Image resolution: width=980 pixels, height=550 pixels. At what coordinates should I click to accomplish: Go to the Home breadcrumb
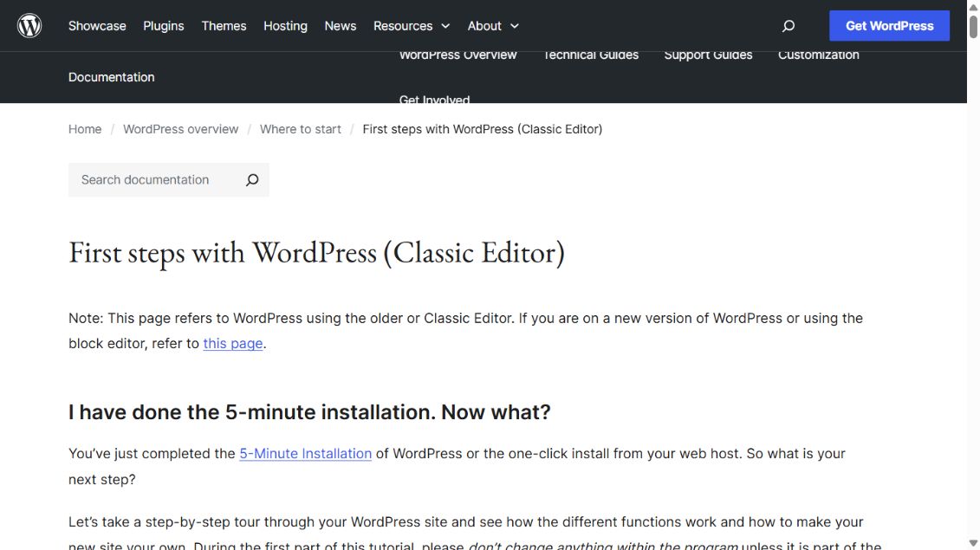coord(85,129)
